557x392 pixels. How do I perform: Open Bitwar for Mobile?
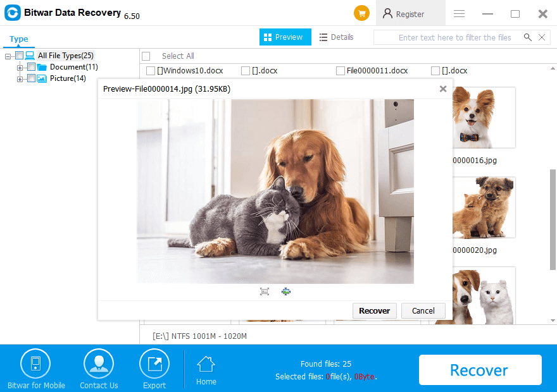(x=36, y=369)
